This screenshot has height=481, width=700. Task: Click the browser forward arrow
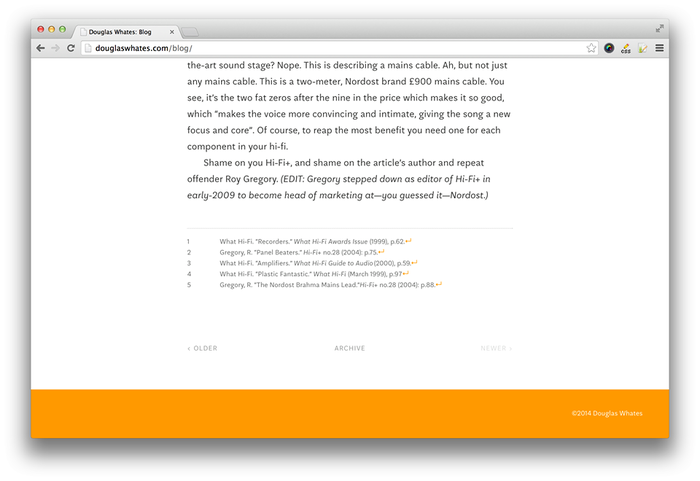coord(55,48)
